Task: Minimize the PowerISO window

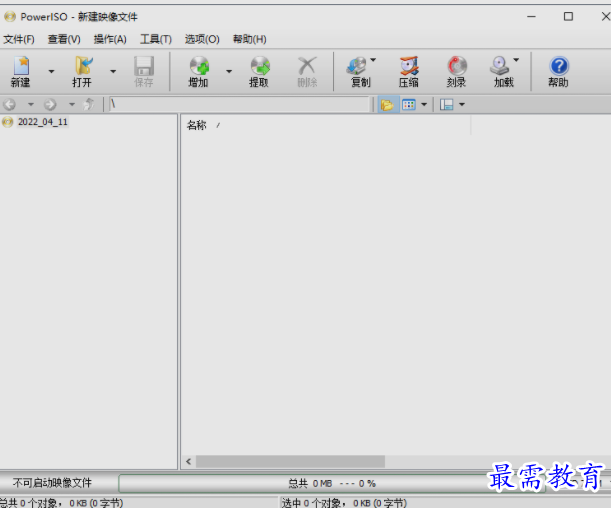Action: [x=531, y=16]
